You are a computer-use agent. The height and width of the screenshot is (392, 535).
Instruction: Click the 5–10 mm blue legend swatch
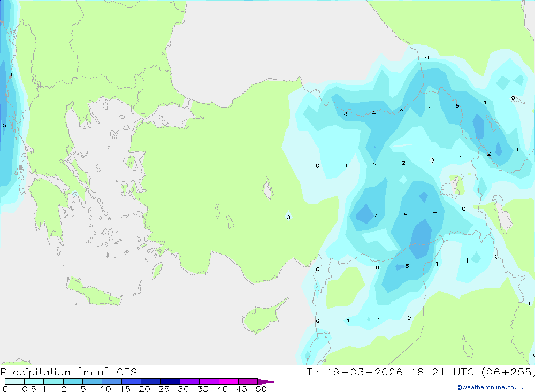point(93,381)
